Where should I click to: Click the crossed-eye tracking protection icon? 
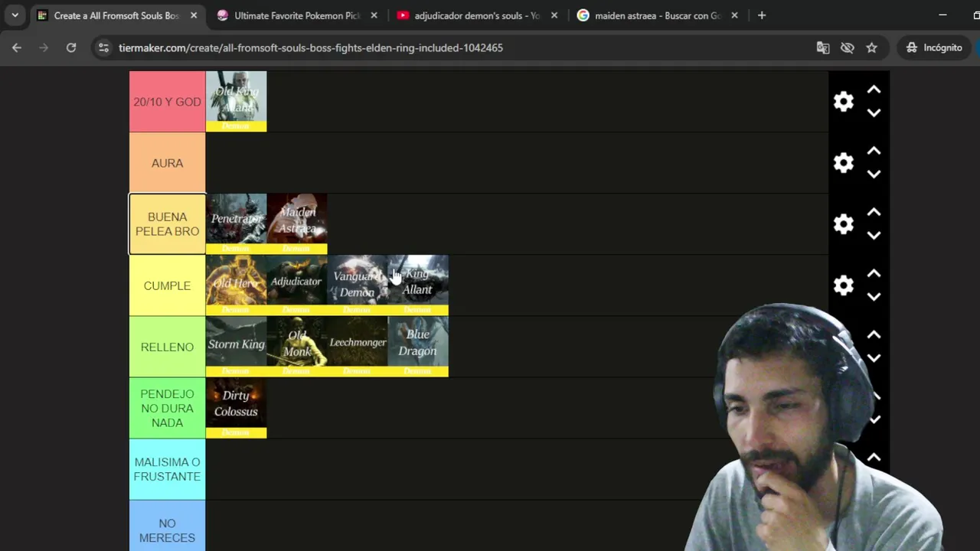[847, 47]
